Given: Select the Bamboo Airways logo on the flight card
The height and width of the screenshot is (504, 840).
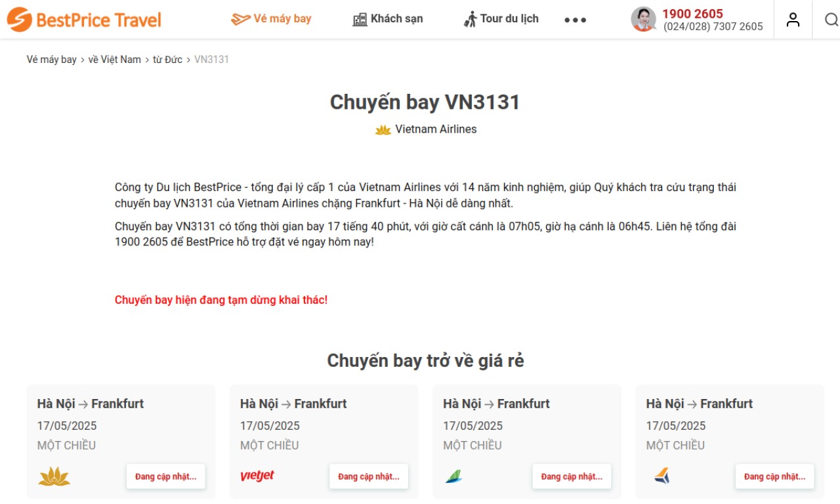Looking at the screenshot, I should pyautogui.click(x=453, y=476).
